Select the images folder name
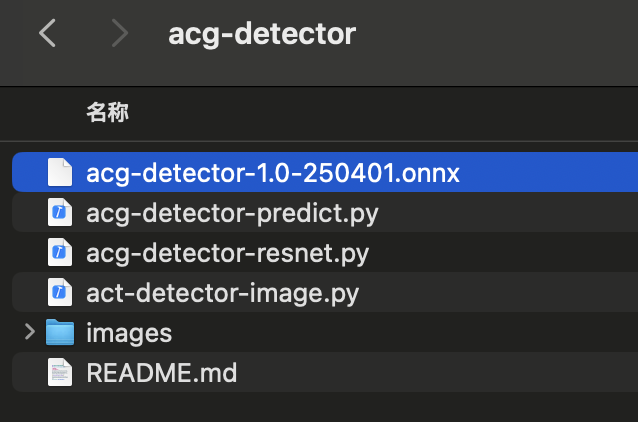Image resolution: width=638 pixels, height=422 pixels. [129, 333]
